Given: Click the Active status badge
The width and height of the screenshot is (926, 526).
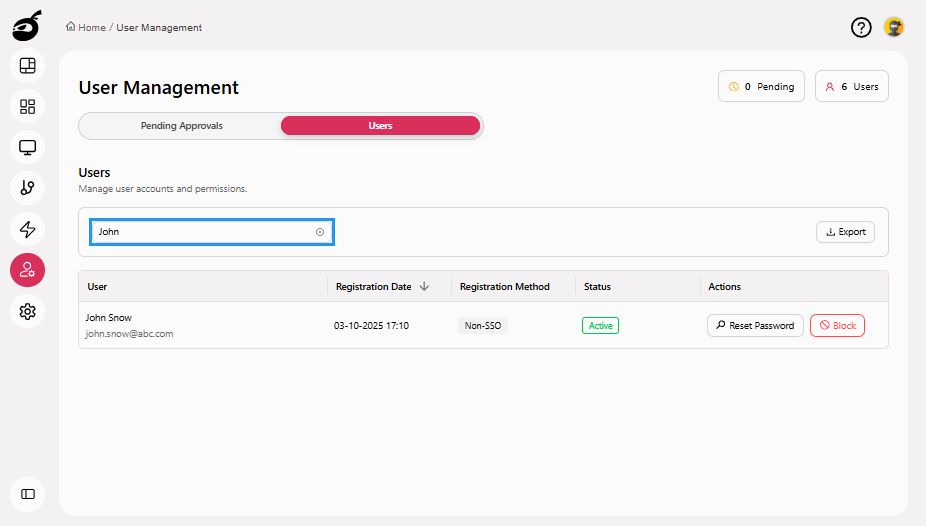Looking at the screenshot, I should (x=600, y=325).
